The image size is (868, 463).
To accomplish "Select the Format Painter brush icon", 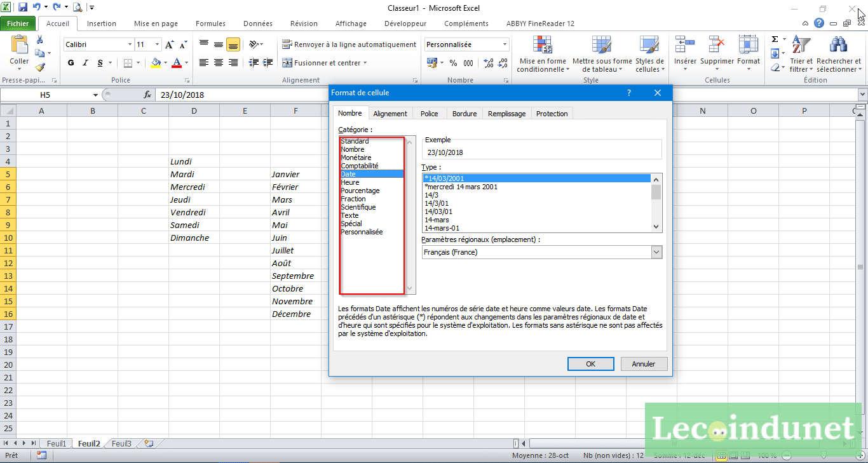I will [39, 69].
